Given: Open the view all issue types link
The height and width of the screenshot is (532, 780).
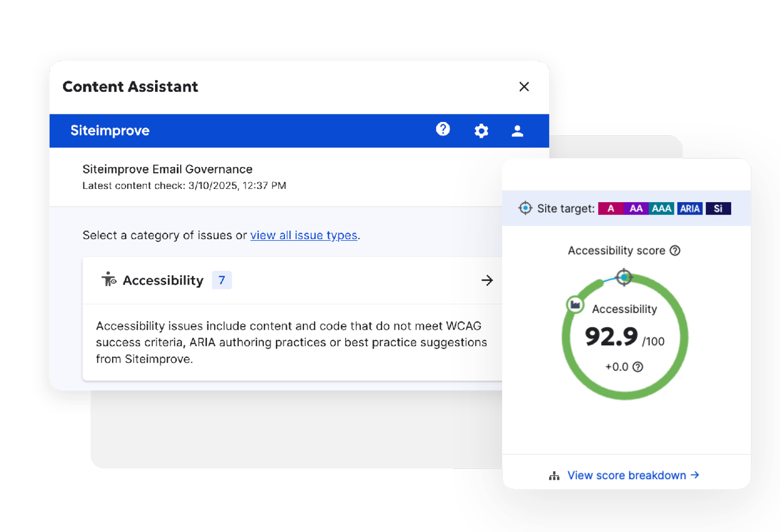Looking at the screenshot, I should (x=303, y=235).
